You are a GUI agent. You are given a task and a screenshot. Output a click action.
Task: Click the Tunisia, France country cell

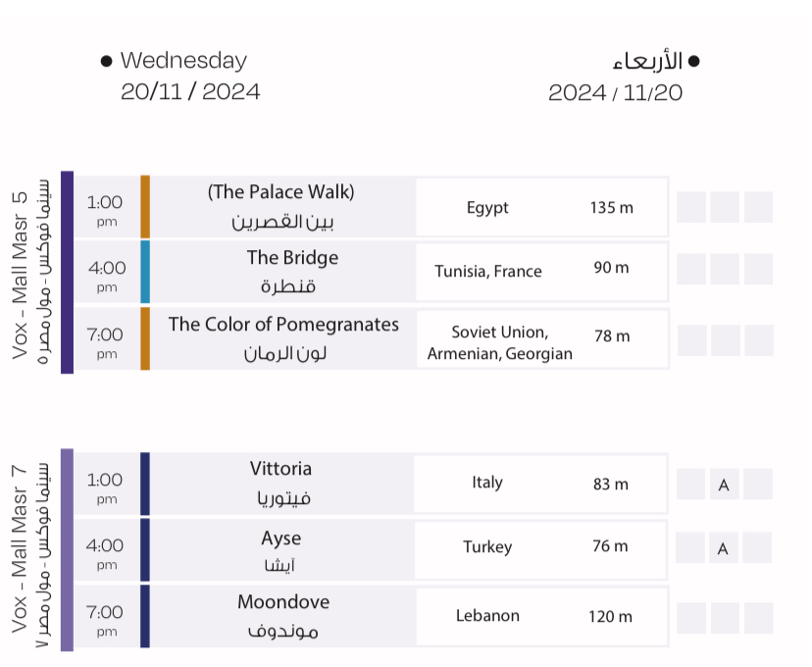(488, 272)
